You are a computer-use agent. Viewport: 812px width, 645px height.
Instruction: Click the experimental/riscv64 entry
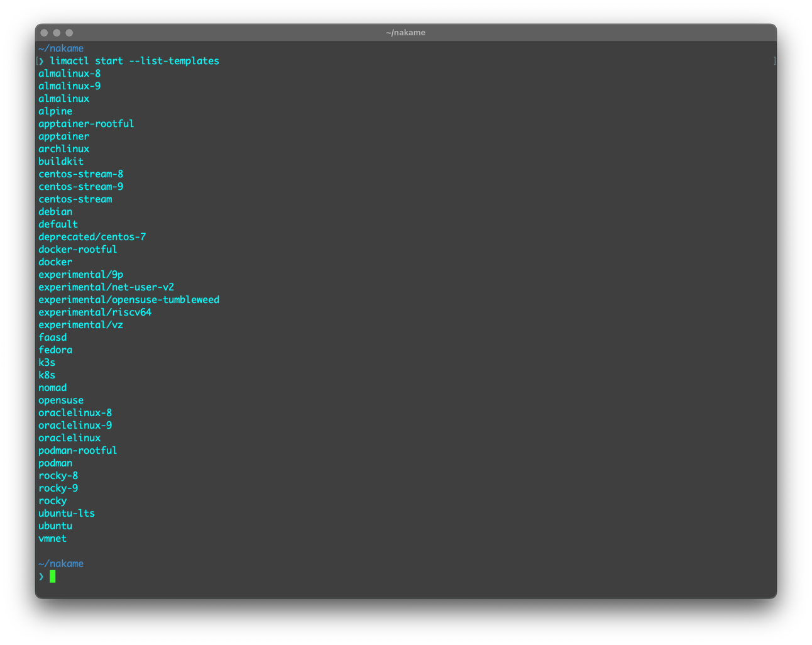click(95, 312)
